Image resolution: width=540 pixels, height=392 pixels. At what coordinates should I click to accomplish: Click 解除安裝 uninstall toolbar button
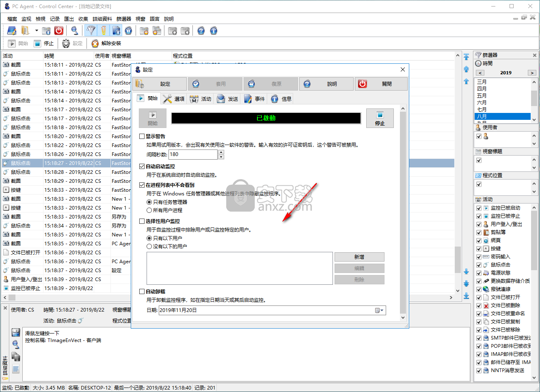pyautogui.click(x=106, y=43)
